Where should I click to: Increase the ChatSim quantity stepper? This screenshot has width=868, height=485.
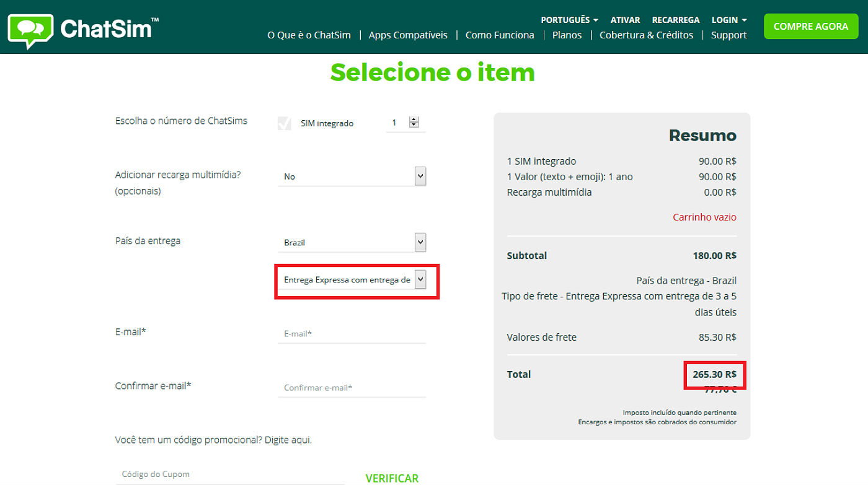[x=414, y=120]
